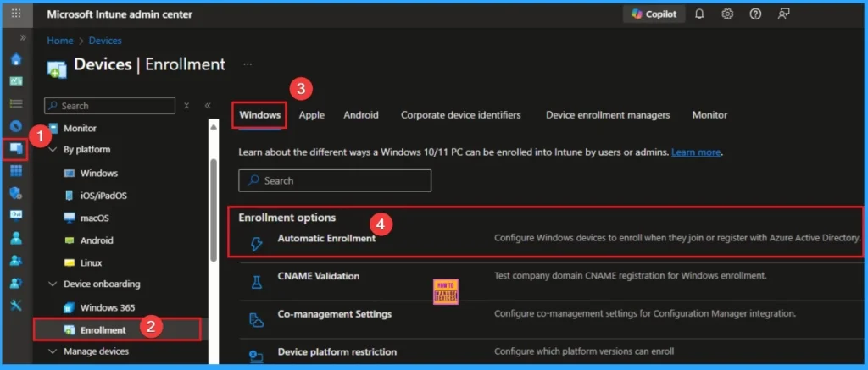This screenshot has width=868, height=370.
Task: Open the ellipsis menu beside Enrollment title
Action: (248, 64)
